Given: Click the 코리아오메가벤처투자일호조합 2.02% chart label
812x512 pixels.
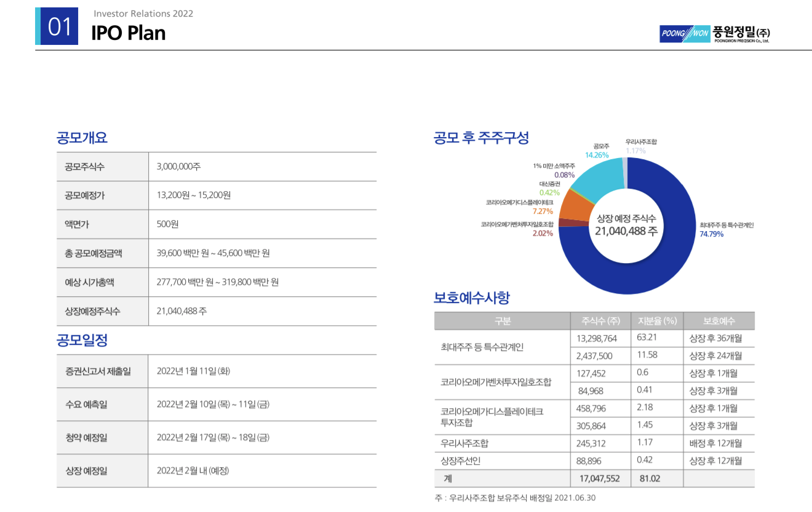Looking at the screenshot, I should [x=517, y=229].
